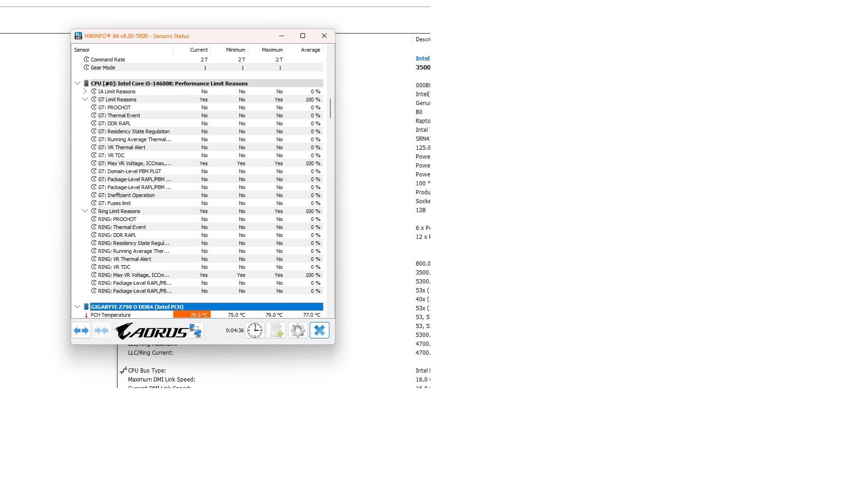
Task: Click the orange 78.0 °C current value
Action: pos(192,315)
